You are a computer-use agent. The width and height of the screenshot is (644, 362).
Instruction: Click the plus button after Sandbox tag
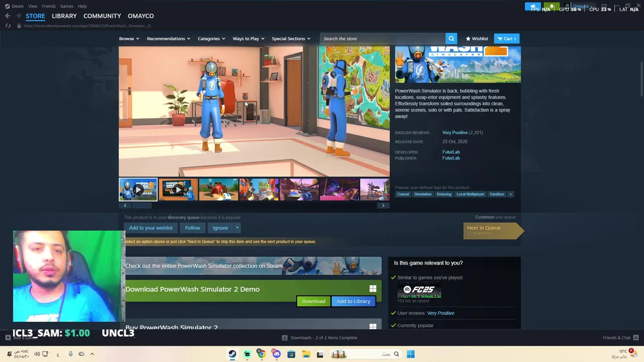pyautogui.click(x=511, y=194)
